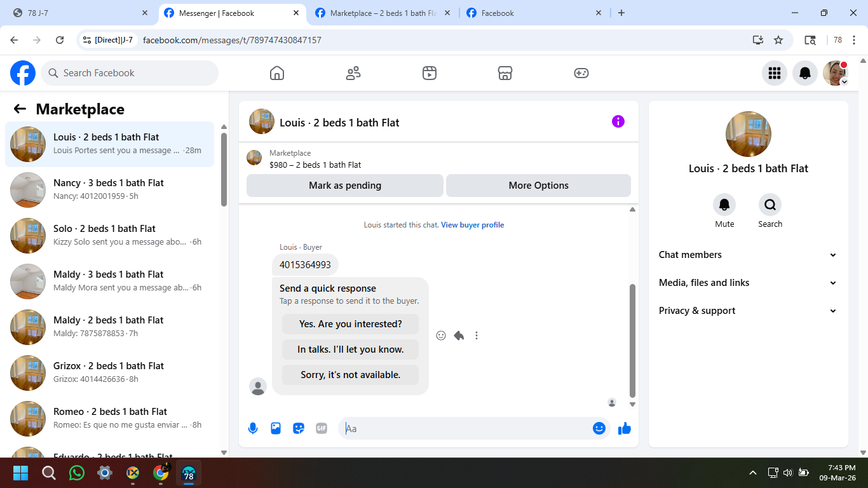Open Maldy 2 beds 1 bath chat

tap(110, 327)
